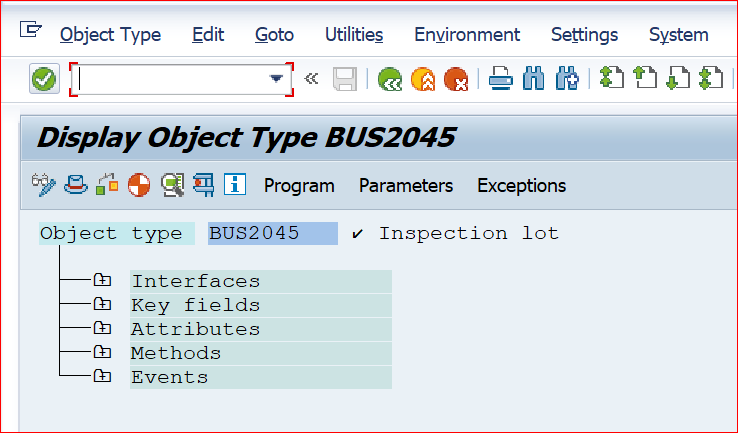Click the green checkmark Enter icon
Image resolution: width=738 pixels, height=433 pixels.
click(44, 79)
